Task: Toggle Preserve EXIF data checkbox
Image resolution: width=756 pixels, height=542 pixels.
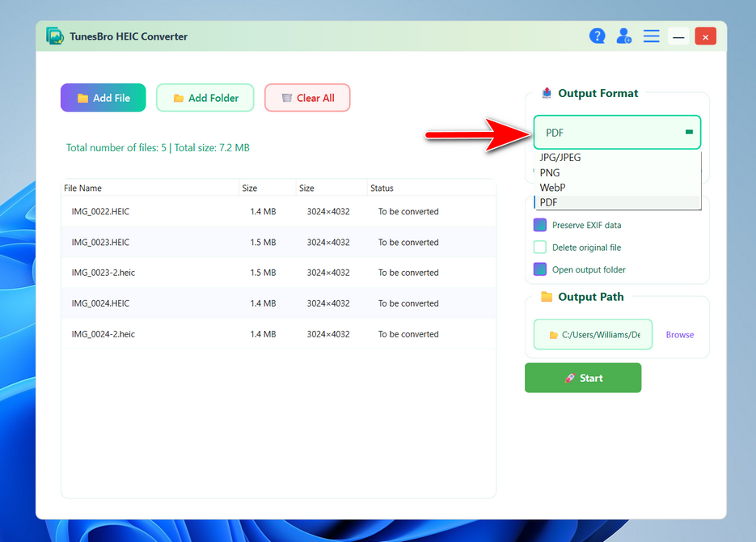Action: tap(540, 225)
